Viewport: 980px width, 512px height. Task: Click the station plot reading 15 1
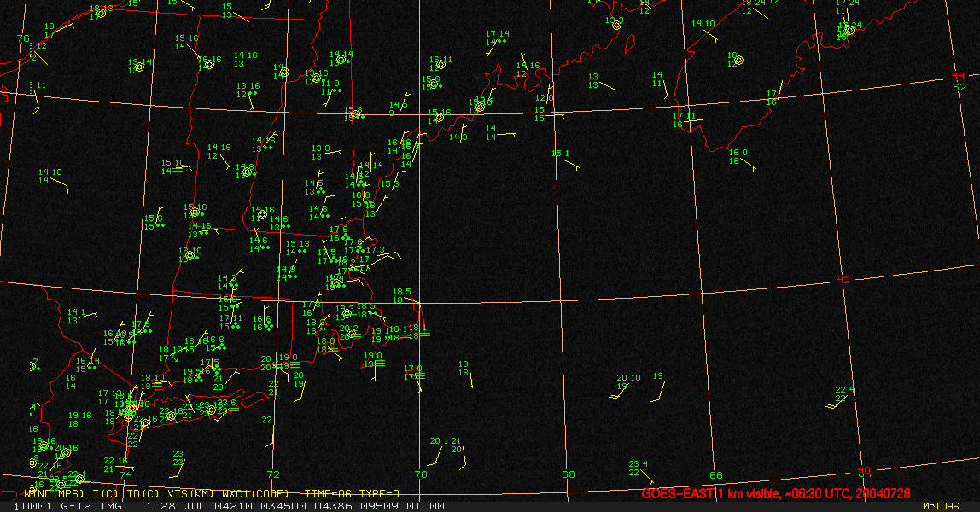pyautogui.click(x=561, y=154)
